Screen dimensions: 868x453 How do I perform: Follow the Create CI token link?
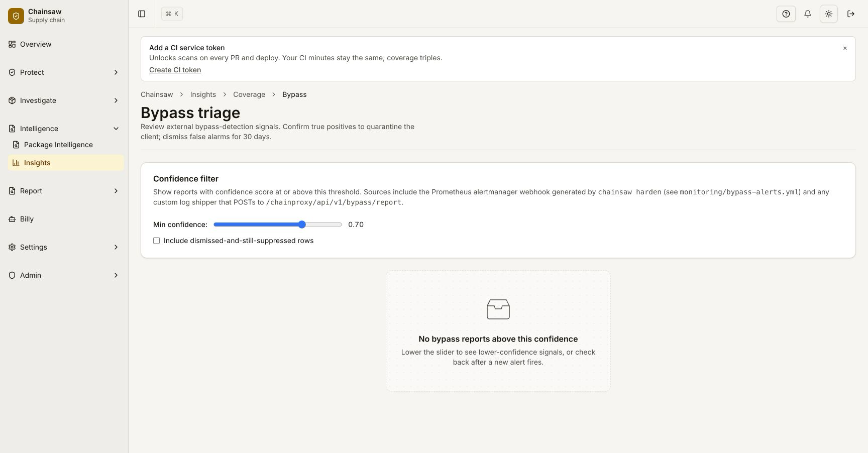point(175,70)
